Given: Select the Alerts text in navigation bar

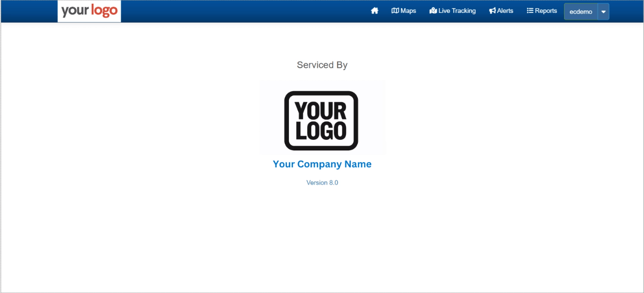Looking at the screenshot, I should [505, 11].
